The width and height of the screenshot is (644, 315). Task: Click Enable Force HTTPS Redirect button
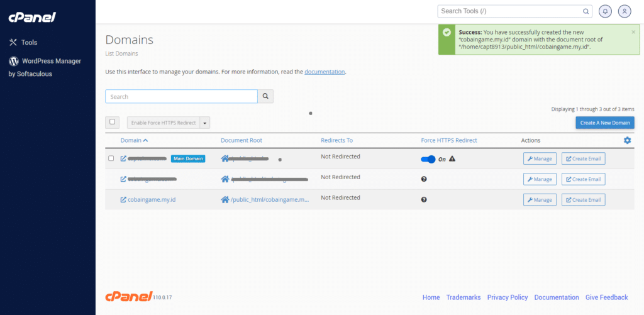pyautogui.click(x=164, y=123)
